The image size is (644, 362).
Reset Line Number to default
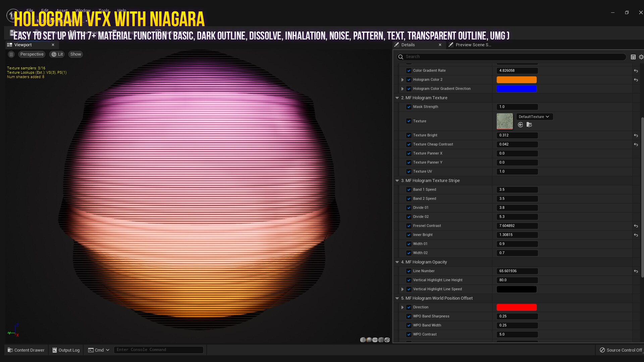[x=636, y=271]
